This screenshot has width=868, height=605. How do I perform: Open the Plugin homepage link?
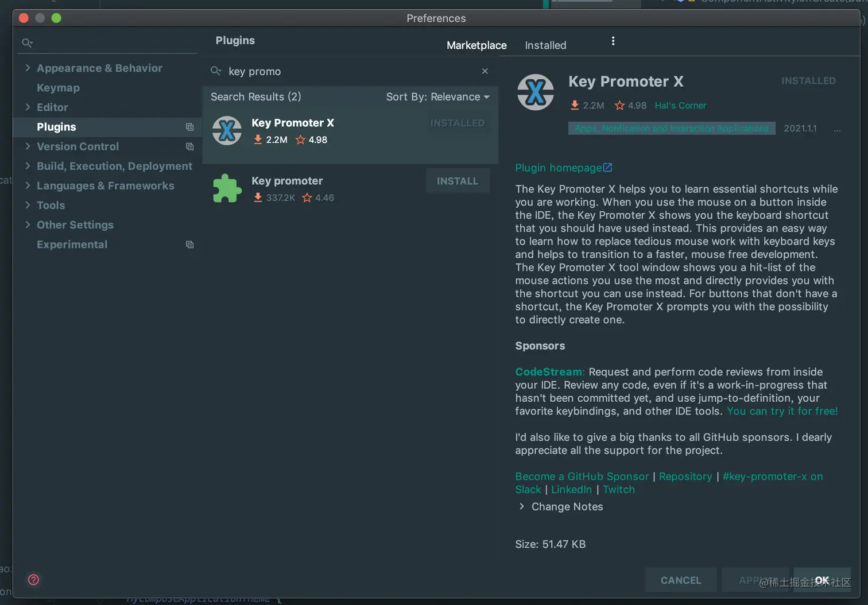pyautogui.click(x=558, y=168)
